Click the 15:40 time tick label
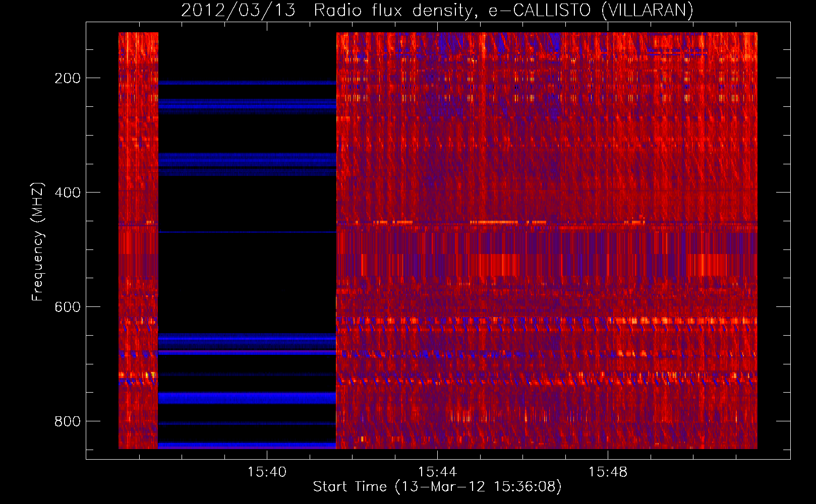The width and height of the screenshot is (816, 504). point(267,472)
